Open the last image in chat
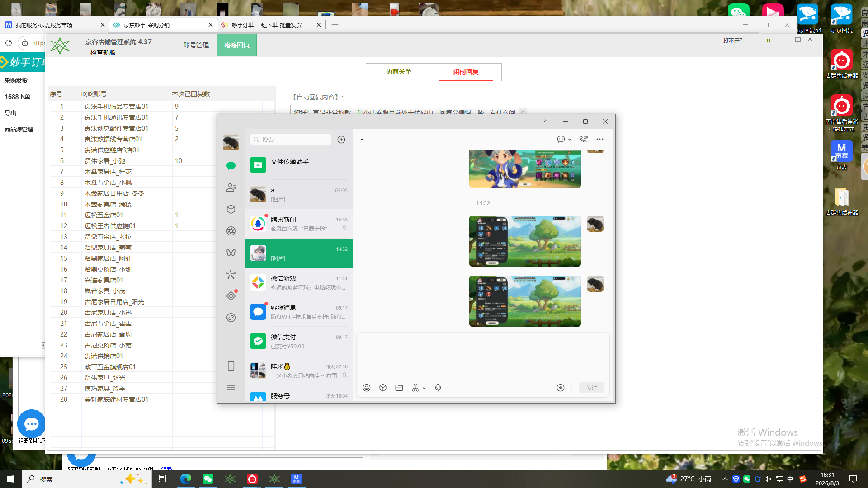The image size is (868, 488). (525, 301)
